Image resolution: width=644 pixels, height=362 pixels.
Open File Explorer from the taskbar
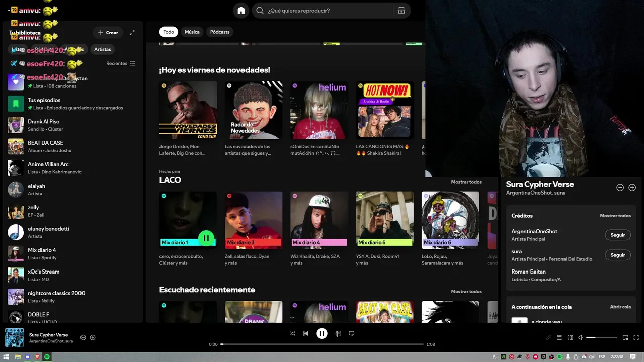(18, 357)
